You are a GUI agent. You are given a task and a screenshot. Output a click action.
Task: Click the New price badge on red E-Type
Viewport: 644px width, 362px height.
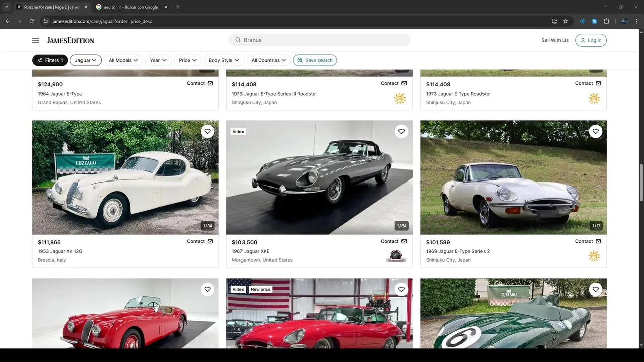coord(261,289)
